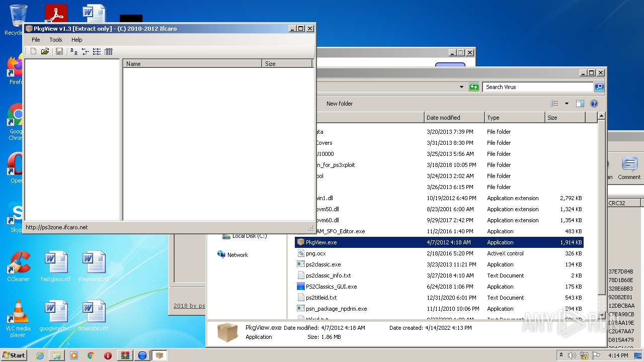Open the Help menu in PkgView
The width and height of the screenshot is (644, 362).
click(76, 40)
